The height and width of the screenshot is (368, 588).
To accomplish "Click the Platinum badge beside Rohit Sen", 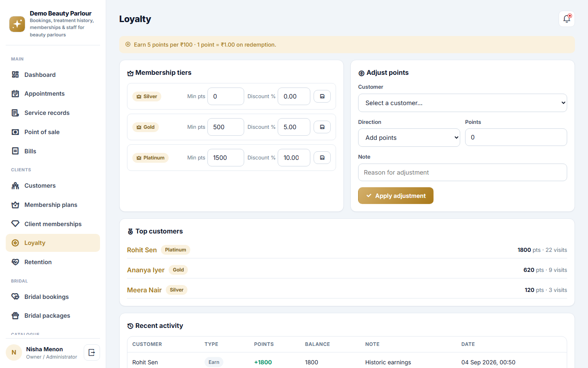I will (176, 250).
